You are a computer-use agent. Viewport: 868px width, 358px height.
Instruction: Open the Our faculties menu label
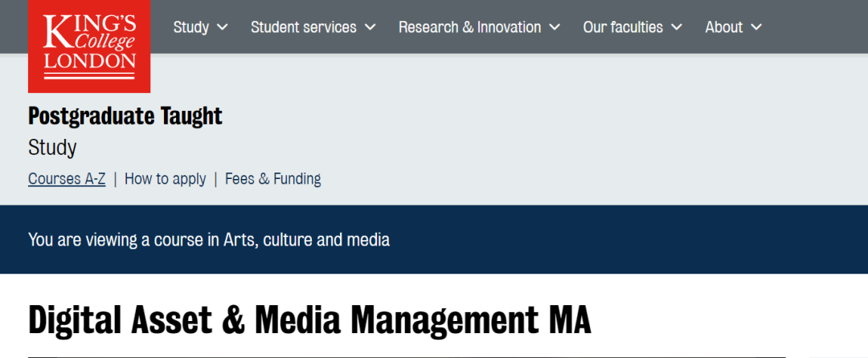[623, 27]
